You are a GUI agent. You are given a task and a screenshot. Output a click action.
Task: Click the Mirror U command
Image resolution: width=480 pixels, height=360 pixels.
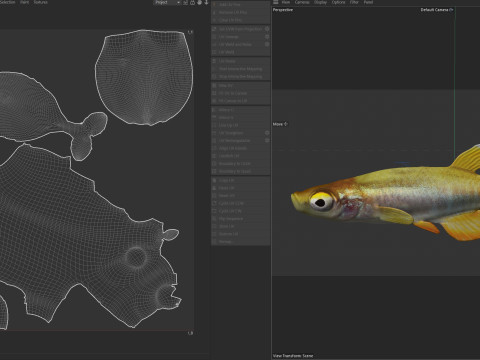tap(240, 110)
